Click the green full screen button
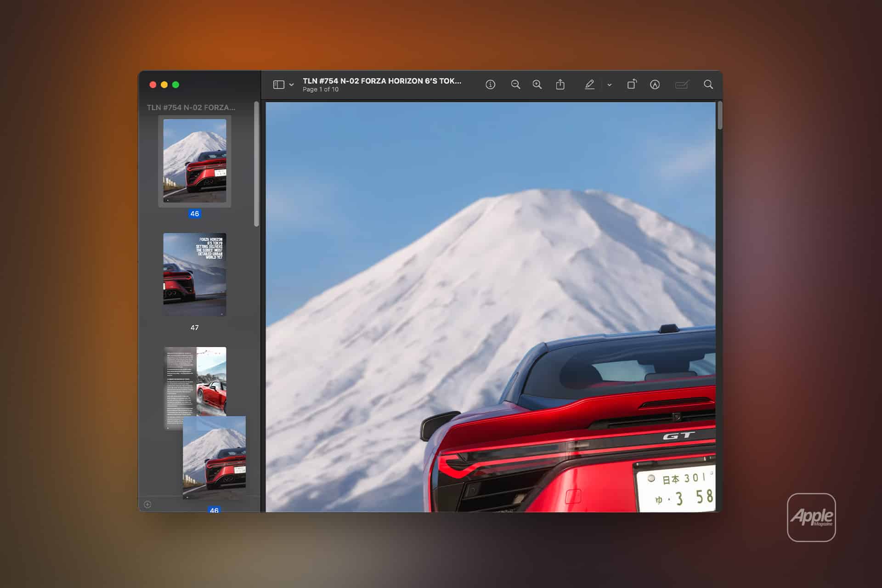Viewport: 882px width, 588px height. pyautogui.click(x=175, y=85)
